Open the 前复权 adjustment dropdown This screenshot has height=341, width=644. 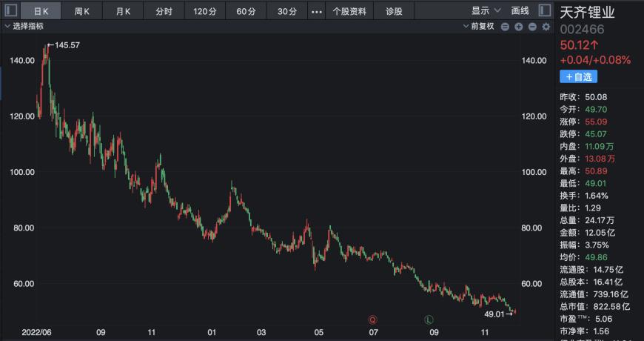pos(479,27)
